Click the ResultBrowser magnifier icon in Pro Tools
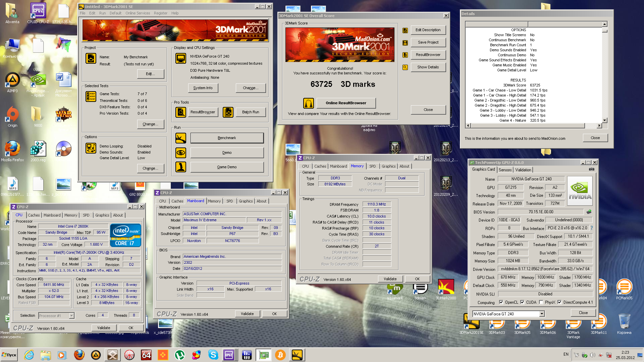The image size is (644, 362). tap(180, 112)
